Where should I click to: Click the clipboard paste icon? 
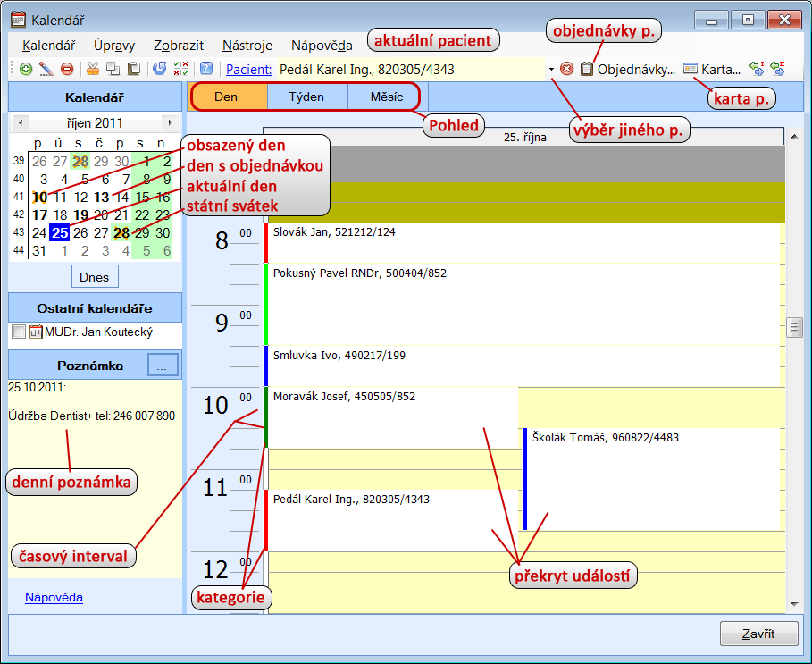[134, 69]
